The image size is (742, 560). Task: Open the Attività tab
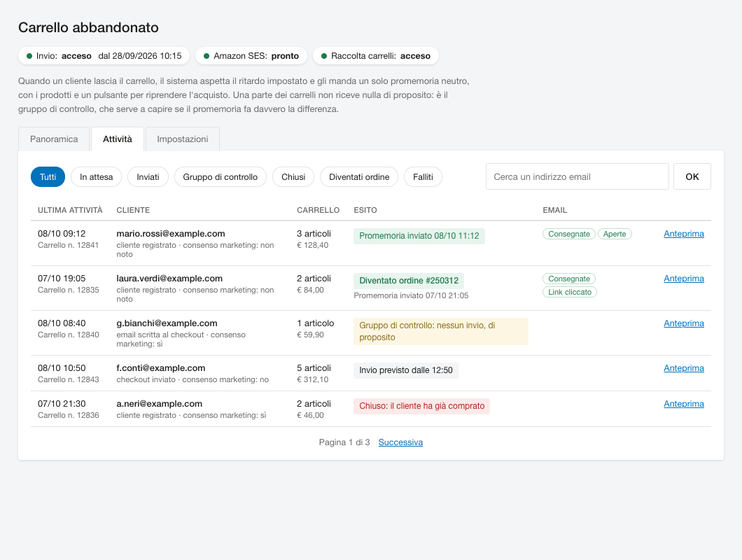coord(118,139)
